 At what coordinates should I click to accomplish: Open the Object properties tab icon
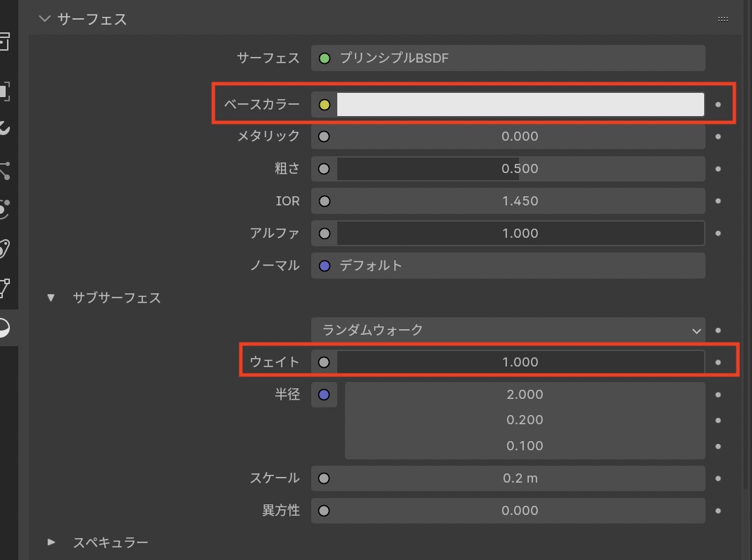(4, 91)
